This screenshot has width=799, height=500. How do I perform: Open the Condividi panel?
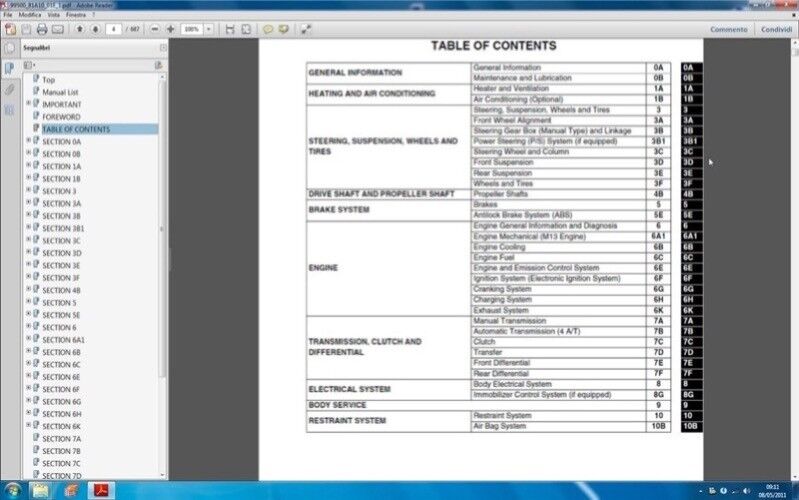[x=775, y=30]
